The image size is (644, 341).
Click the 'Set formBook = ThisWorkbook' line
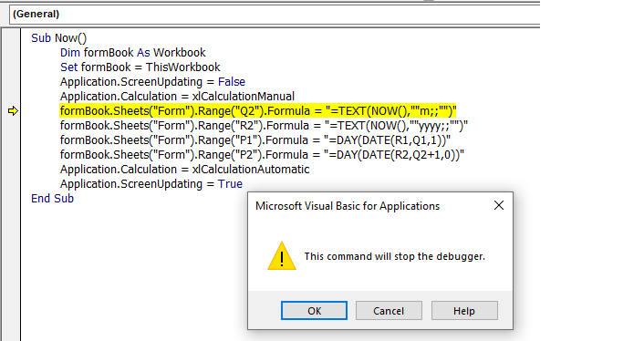[140, 67]
